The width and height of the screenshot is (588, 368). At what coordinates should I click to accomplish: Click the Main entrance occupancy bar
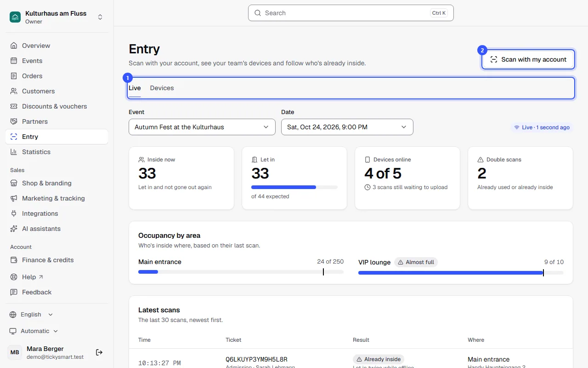click(x=241, y=272)
